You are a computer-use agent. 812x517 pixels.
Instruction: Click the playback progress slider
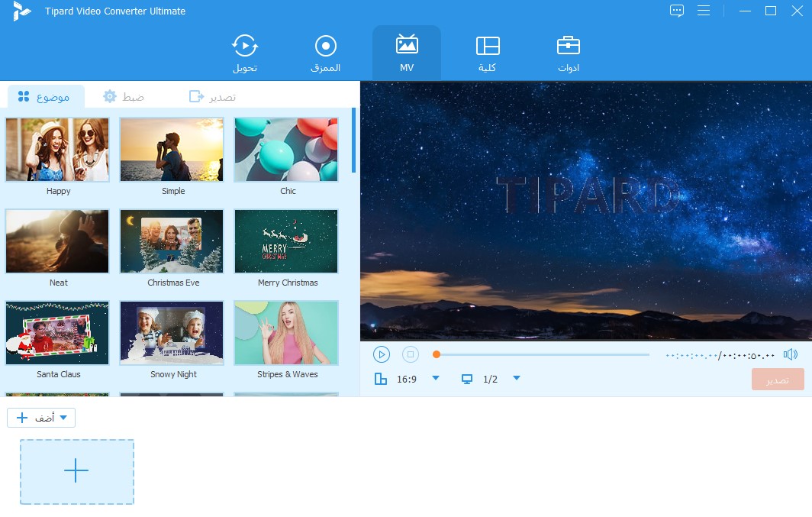541,355
